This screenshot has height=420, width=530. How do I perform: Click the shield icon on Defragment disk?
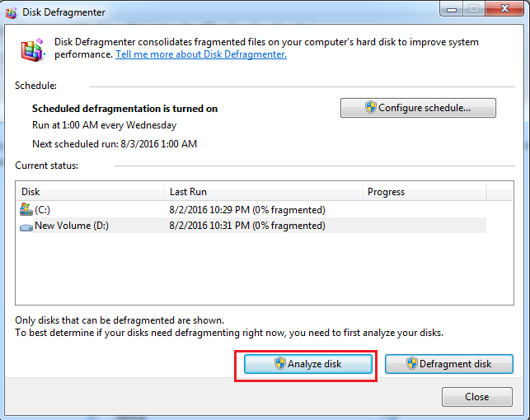pos(411,364)
